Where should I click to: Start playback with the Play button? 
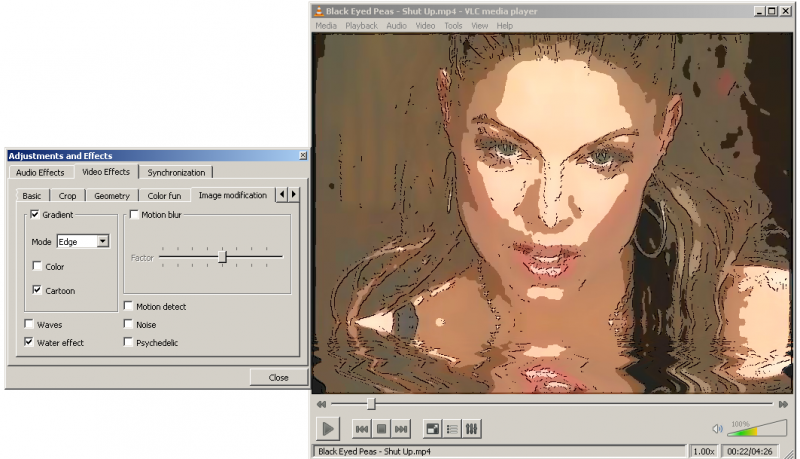tap(328, 429)
